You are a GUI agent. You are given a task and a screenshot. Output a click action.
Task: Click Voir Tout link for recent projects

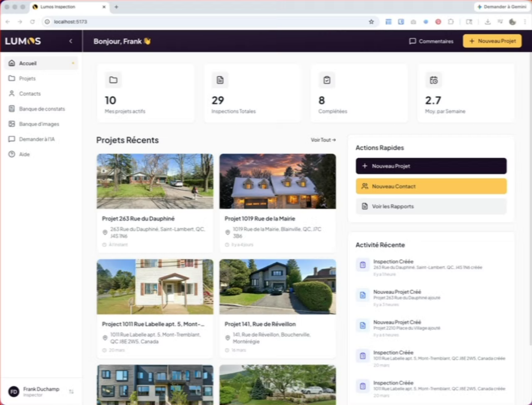tap(323, 140)
